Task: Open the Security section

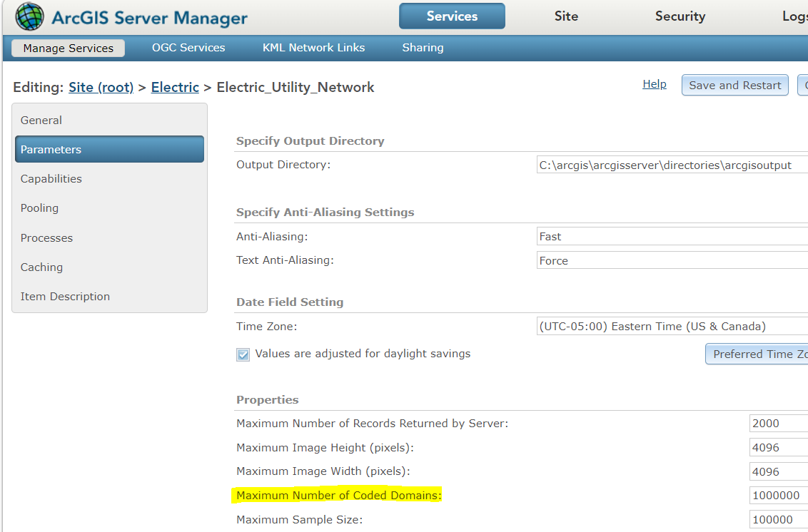Action: click(680, 16)
